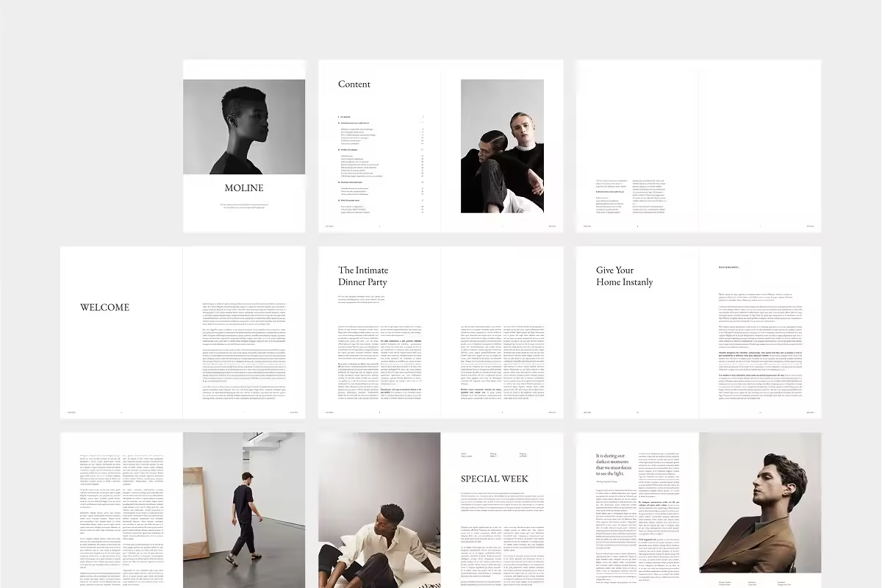882x588 pixels.
Task: Select the Dinner Party intro paragraph
Action: coord(360,298)
